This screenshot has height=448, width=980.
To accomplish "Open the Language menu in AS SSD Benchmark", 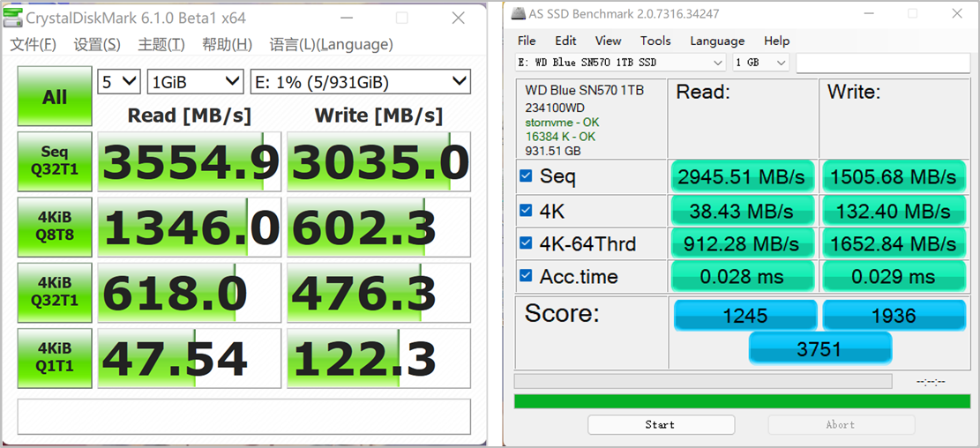I will 717,41.
